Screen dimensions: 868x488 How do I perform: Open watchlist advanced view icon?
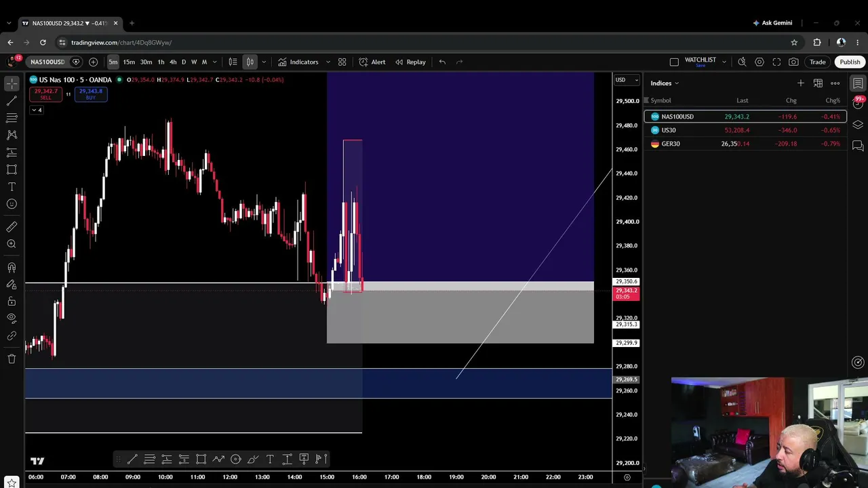tap(818, 83)
